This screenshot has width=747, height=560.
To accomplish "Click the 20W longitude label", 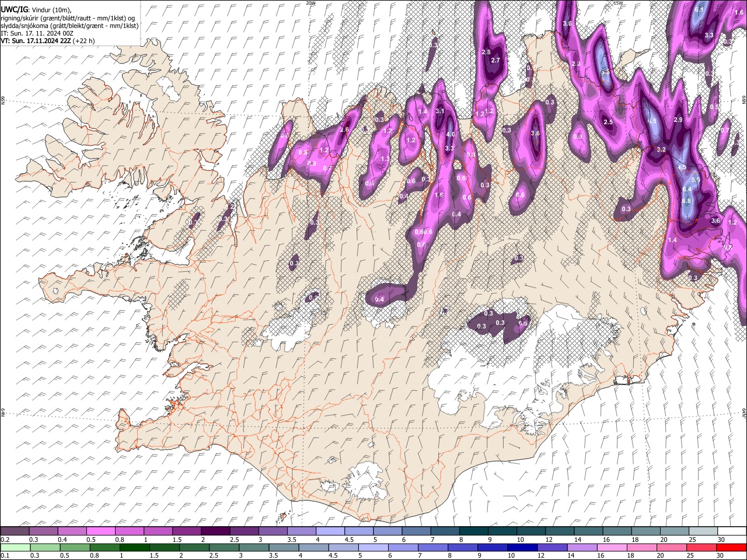I will coord(310,3).
